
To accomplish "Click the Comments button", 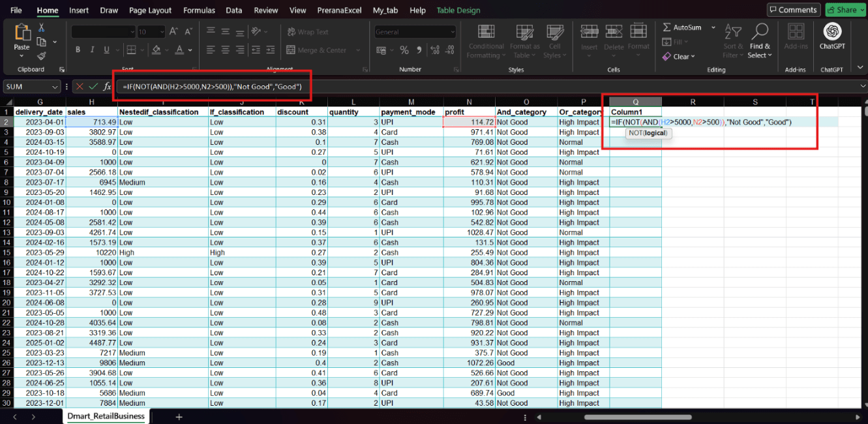I will tap(793, 10).
